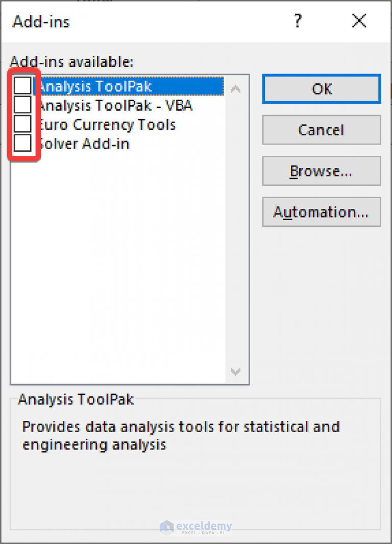Open the Browse dialog for add-ins
The height and width of the screenshot is (544, 392).
(x=321, y=171)
